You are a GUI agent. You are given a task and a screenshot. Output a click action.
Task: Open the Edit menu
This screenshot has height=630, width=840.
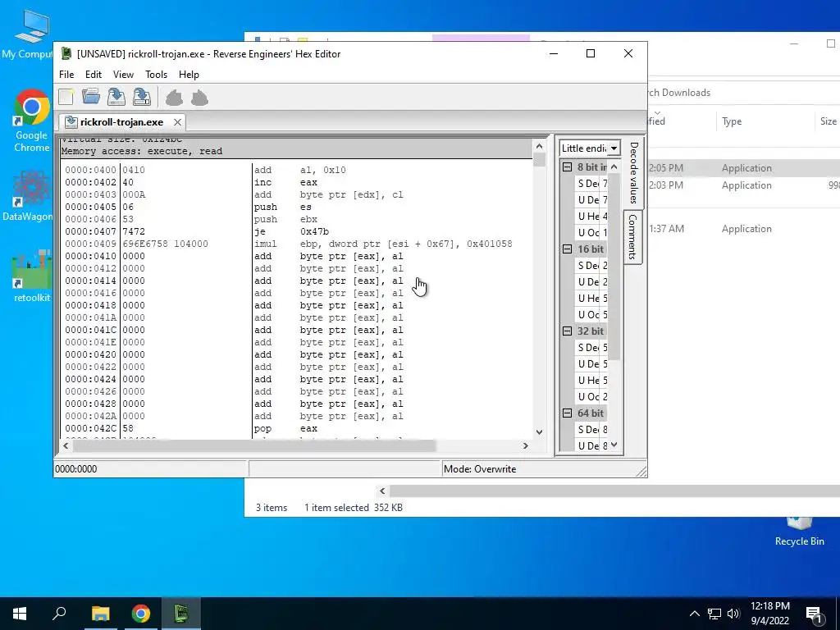point(94,75)
